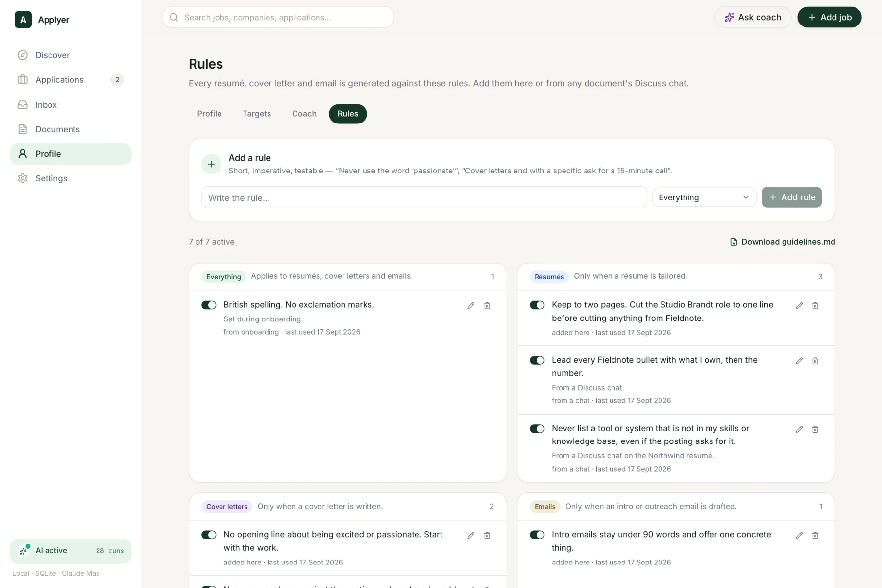
Task: Edit the Keep to two pages rule
Action: [799, 306]
